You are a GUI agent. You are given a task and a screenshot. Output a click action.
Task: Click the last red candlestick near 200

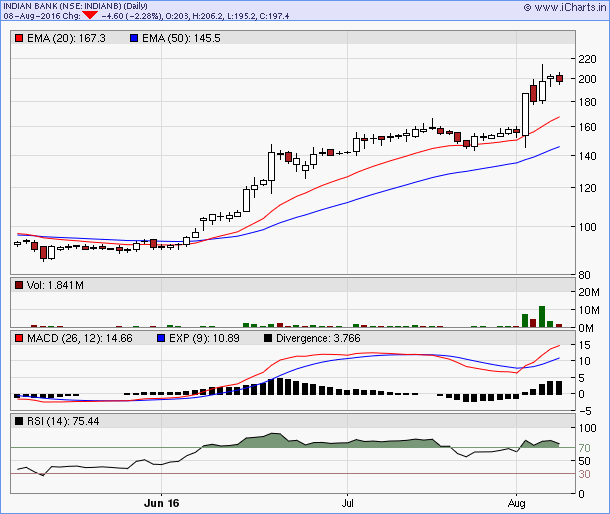tap(559, 79)
